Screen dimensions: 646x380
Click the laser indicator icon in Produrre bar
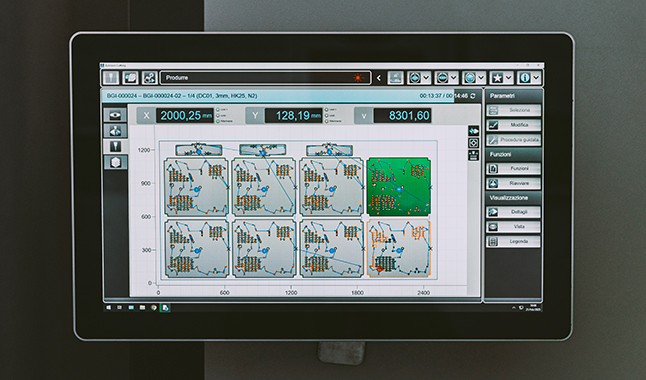click(x=358, y=77)
